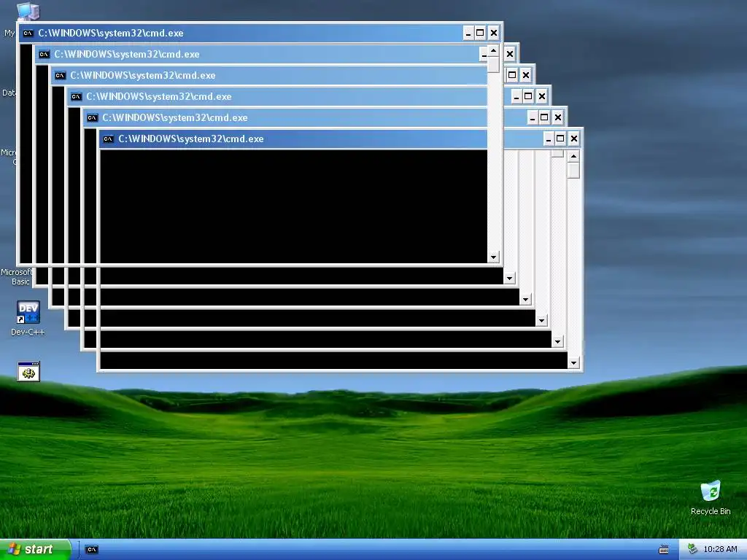The height and width of the screenshot is (560, 747).
Task: Close the third cascaded cmd window
Action: tap(525, 75)
